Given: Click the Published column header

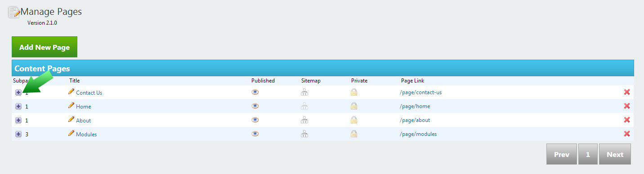Looking at the screenshot, I should click(x=263, y=81).
